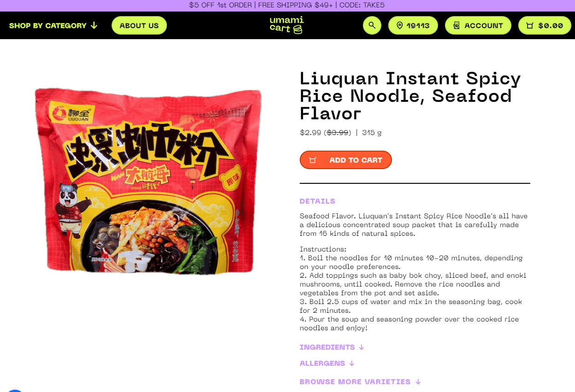Click the 19113 zip code button
Screen dimensions: 575x392
413,25
